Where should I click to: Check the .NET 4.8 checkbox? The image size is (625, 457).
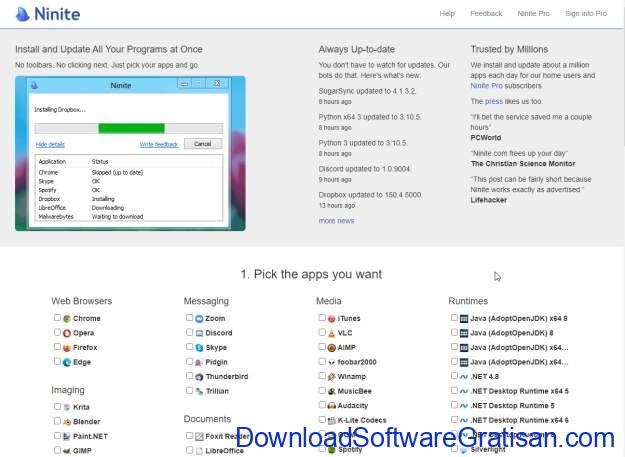click(454, 375)
